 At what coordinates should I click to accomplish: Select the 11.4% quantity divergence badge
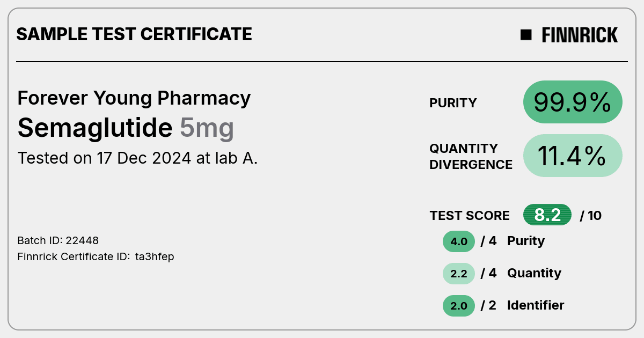coord(573,156)
